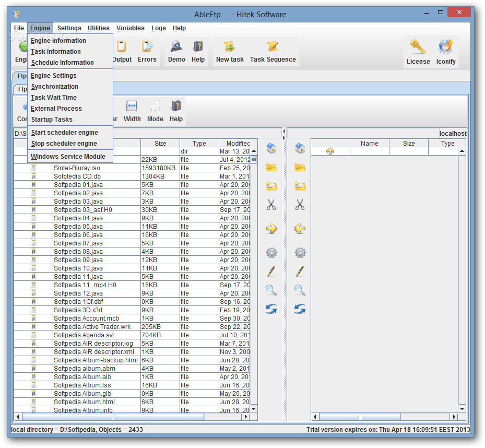Sort local files by Modified column
Viewport: 485px width, 448px height.
[238, 143]
